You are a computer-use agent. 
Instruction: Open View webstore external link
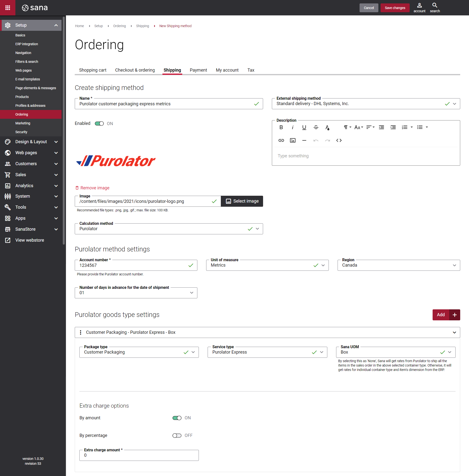(30, 240)
